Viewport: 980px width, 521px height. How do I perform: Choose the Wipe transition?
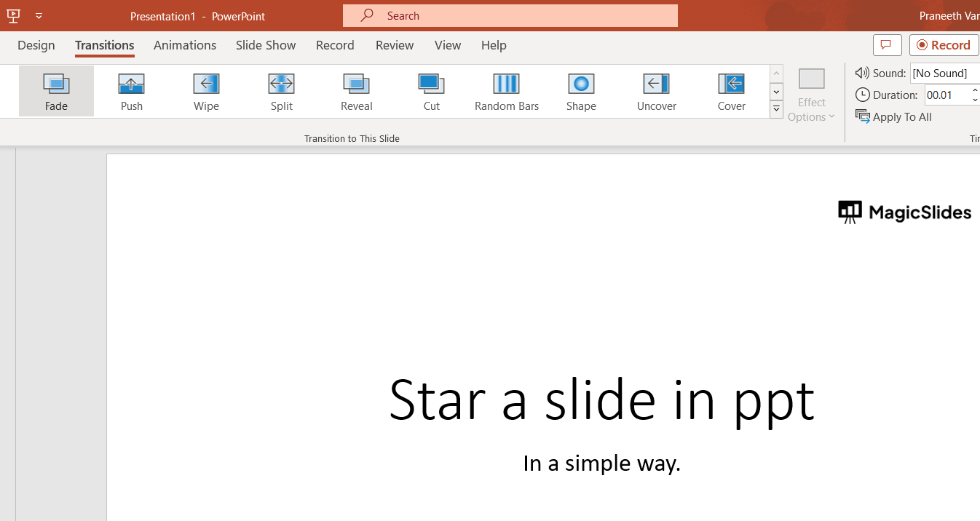206,91
